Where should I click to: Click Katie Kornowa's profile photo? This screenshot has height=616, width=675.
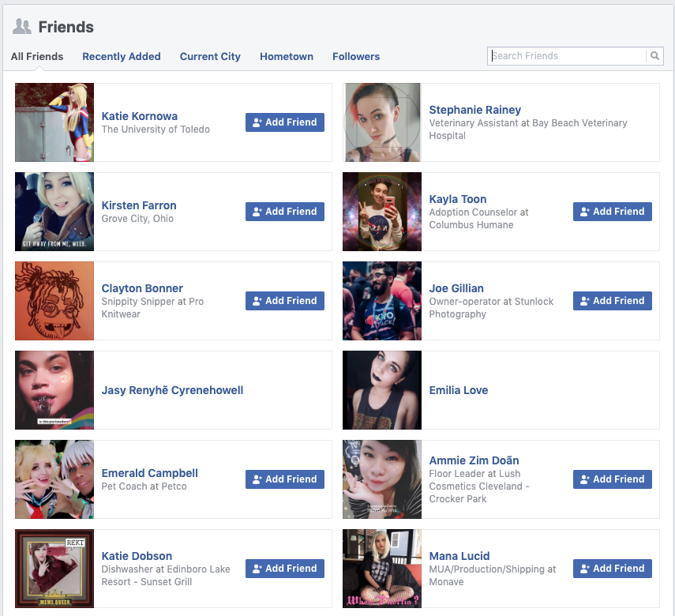(x=54, y=122)
